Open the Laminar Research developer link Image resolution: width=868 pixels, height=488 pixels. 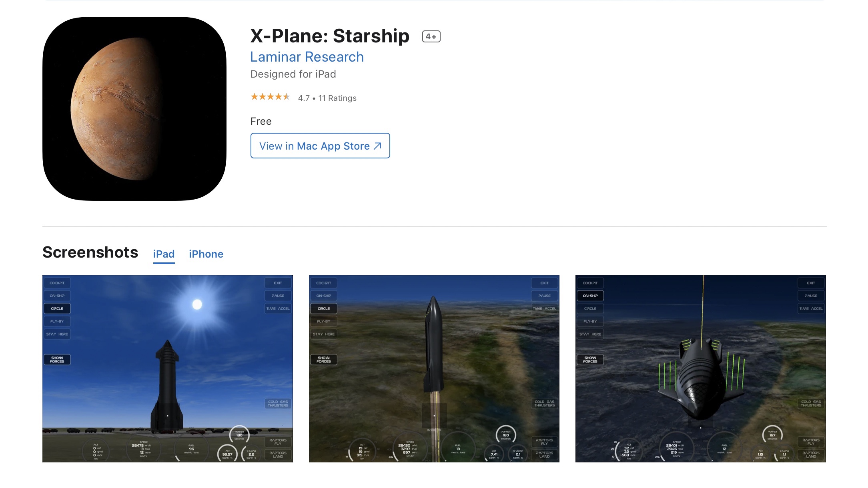tap(307, 57)
